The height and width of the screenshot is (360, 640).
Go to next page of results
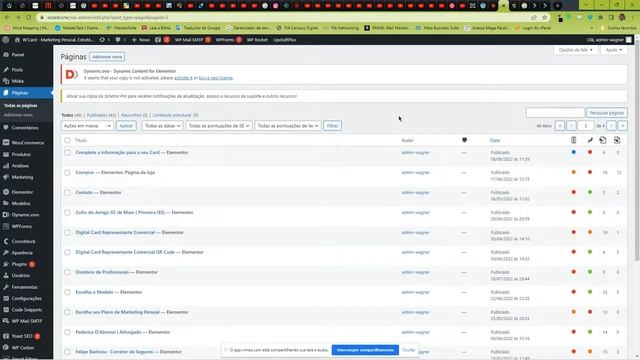611,126
